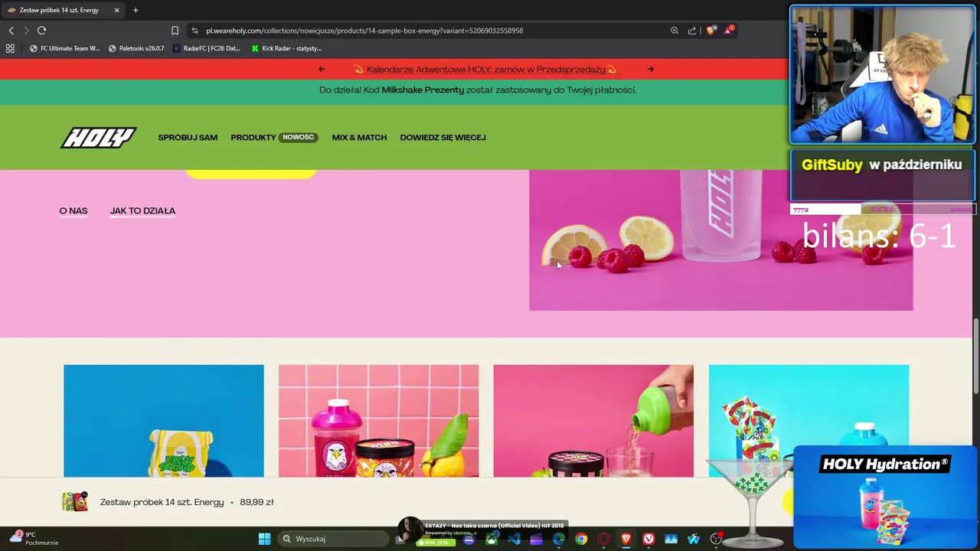Click the HOLY shaker raspberries lemon image

pyautogui.click(x=720, y=240)
